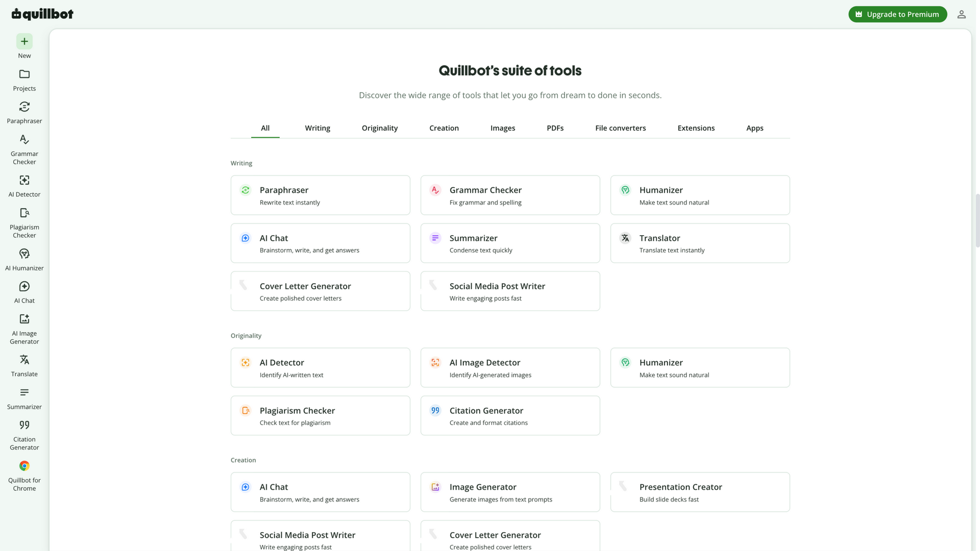Open Cover Letter Generator card under Writing
The height and width of the screenshot is (551, 980).
321,291
